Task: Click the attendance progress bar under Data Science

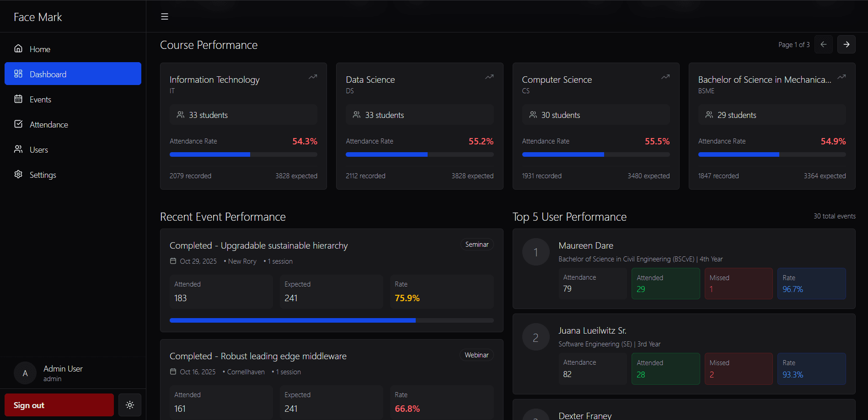Action: point(419,154)
